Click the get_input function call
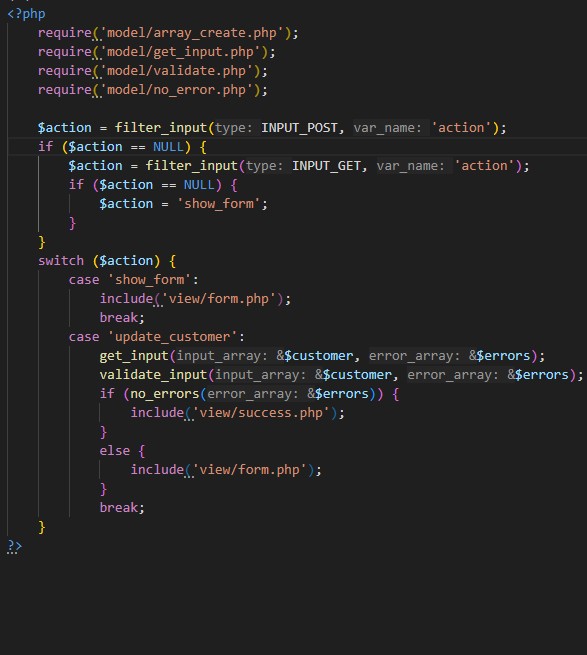This screenshot has height=655, width=587. pyautogui.click(x=134, y=355)
